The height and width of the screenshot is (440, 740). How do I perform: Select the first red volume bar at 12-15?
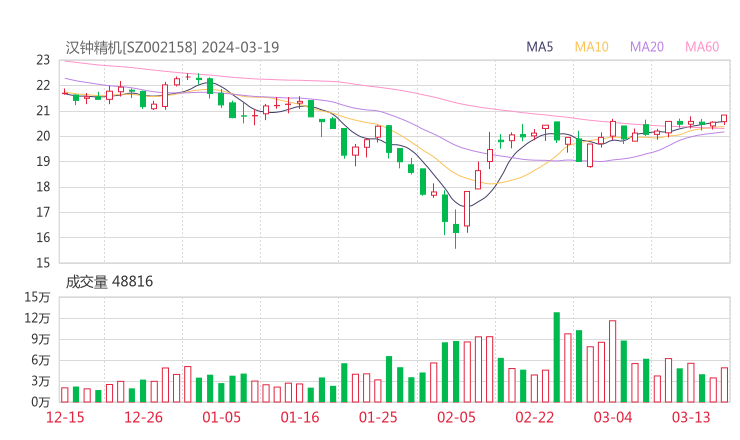point(65,395)
